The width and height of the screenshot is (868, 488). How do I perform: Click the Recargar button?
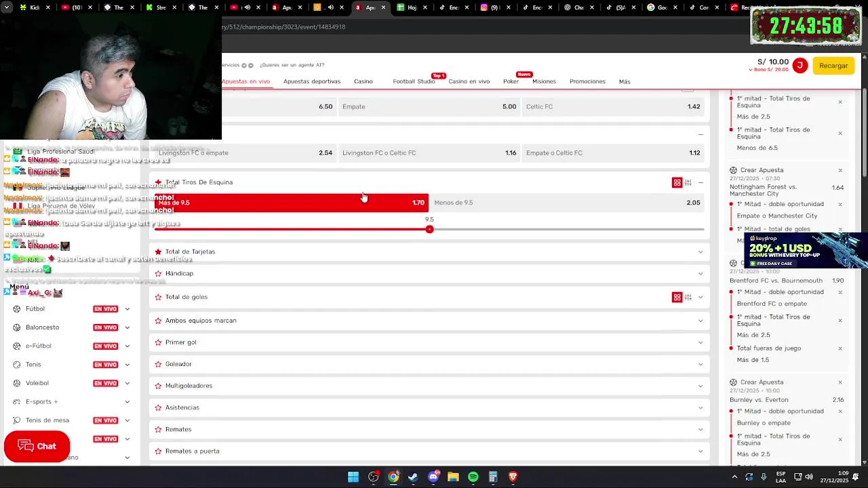coord(833,66)
